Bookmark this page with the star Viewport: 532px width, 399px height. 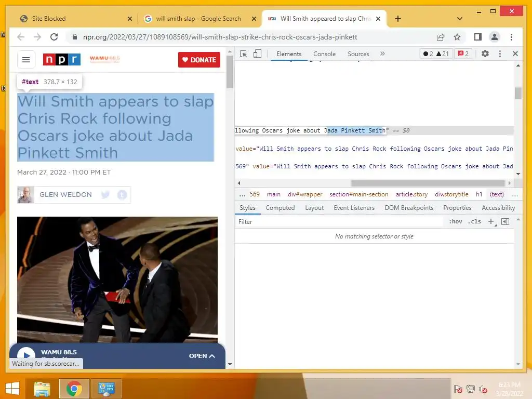tap(457, 37)
